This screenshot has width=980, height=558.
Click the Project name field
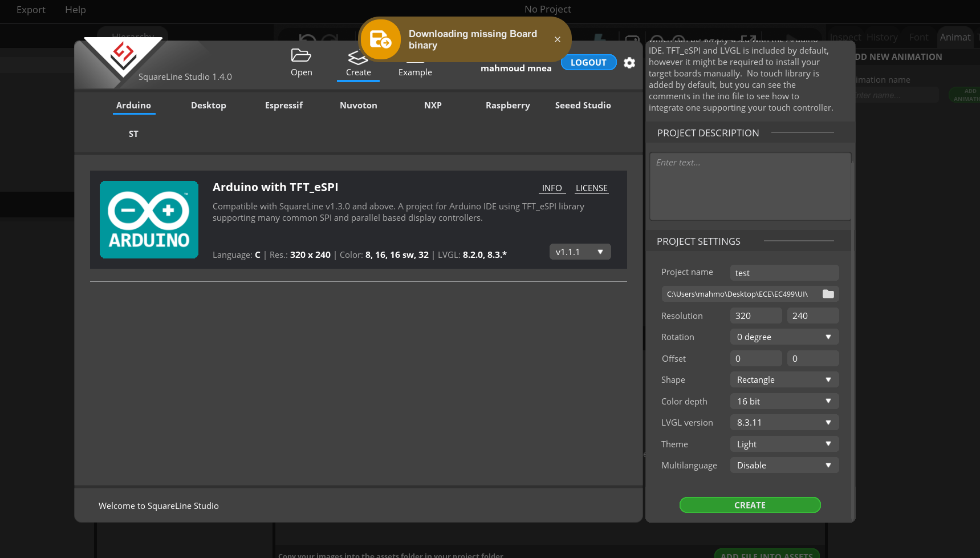point(784,273)
